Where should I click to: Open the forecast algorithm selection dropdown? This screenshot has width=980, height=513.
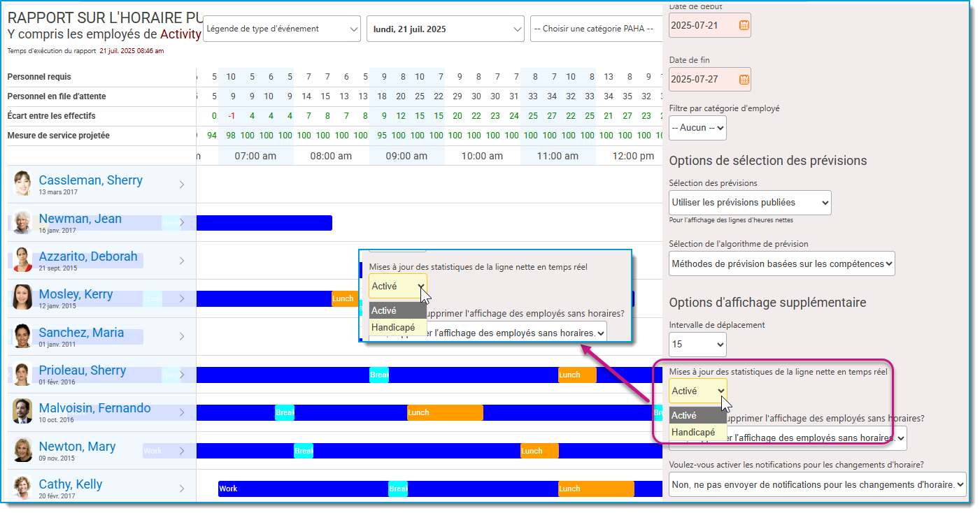(x=782, y=263)
